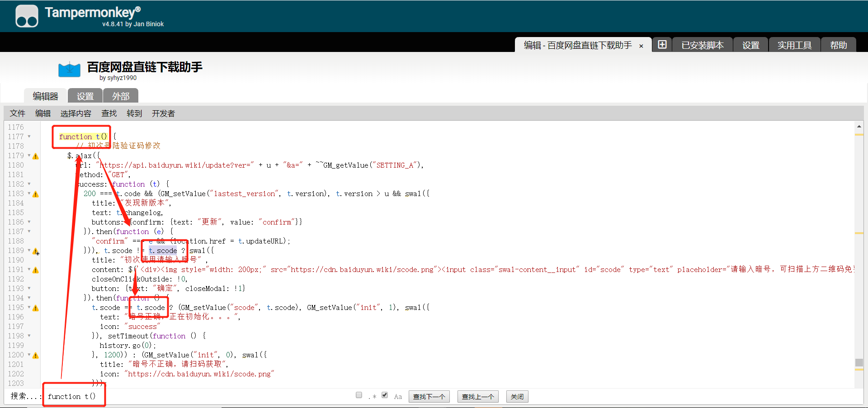The image size is (868, 408).
Task: Collapse code fold at line 1183
Action: click(x=29, y=193)
